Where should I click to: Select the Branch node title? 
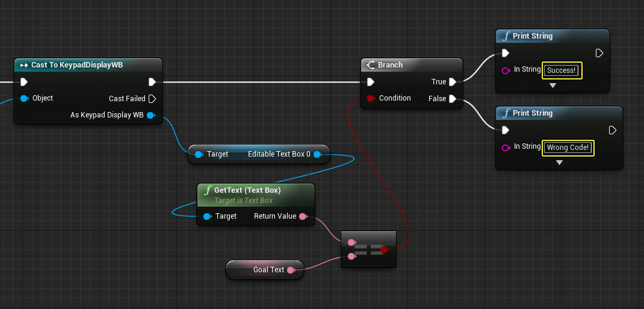390,65
